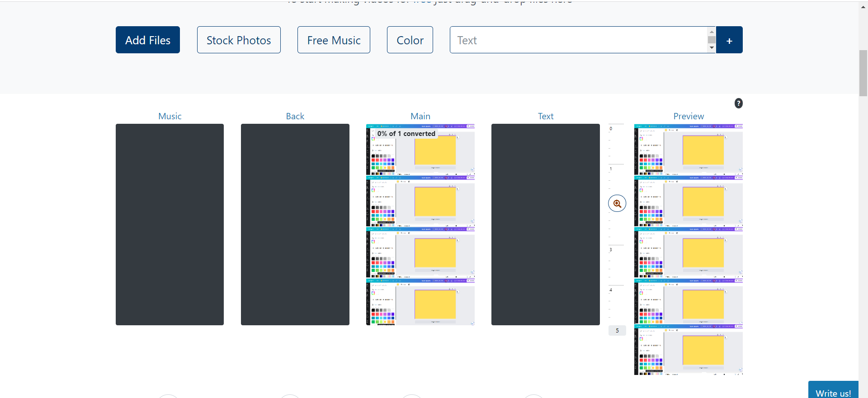
Task: Click the page vertical scrollbar thumb
Action: (x=863, y=73)
